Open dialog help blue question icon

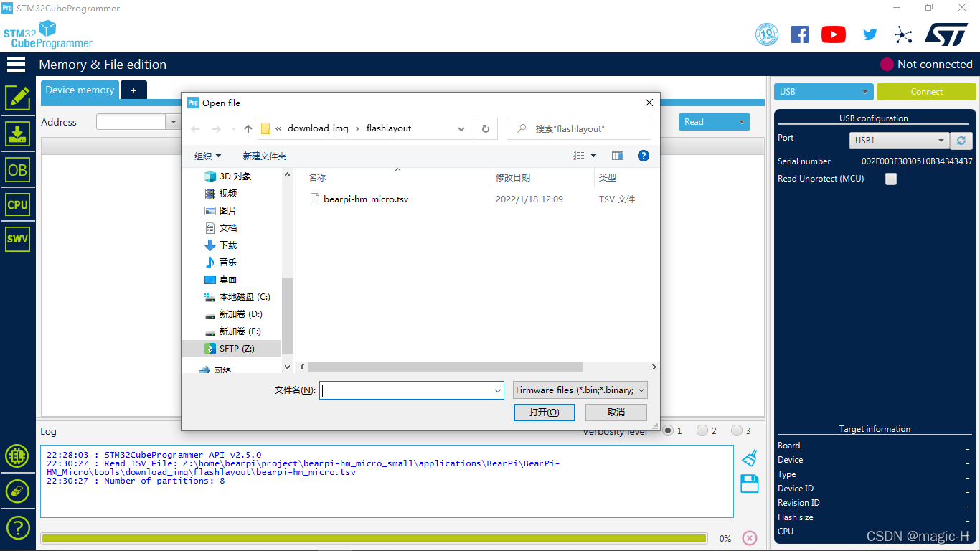[644, 156]
